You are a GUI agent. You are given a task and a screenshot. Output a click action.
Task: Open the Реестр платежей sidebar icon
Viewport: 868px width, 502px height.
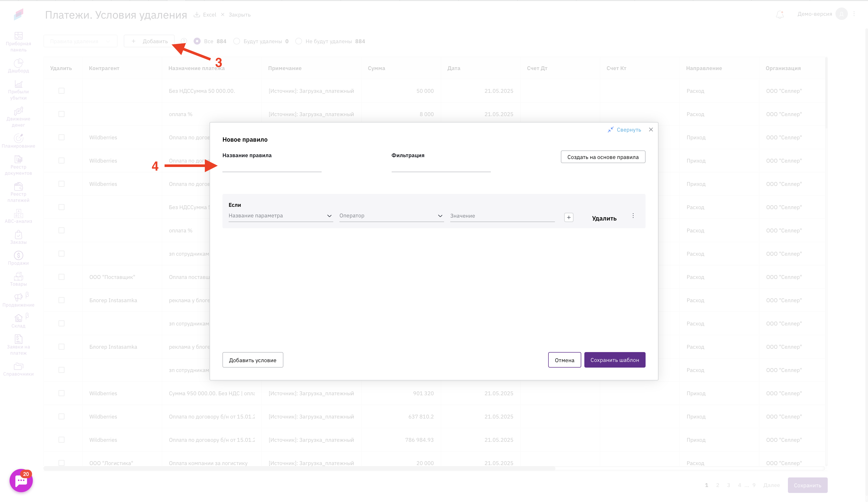pyautogui.click(x=18, y=187)
